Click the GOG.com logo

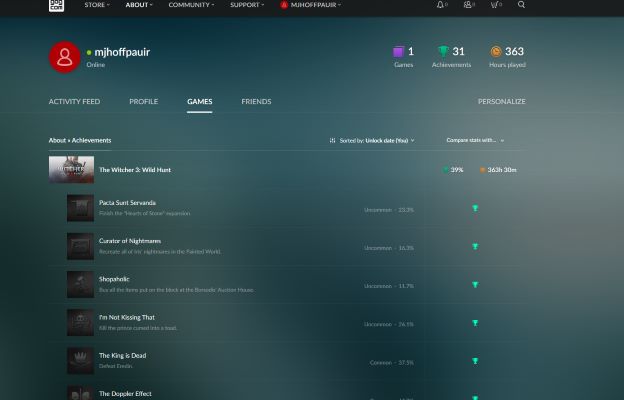coord(56,5)
